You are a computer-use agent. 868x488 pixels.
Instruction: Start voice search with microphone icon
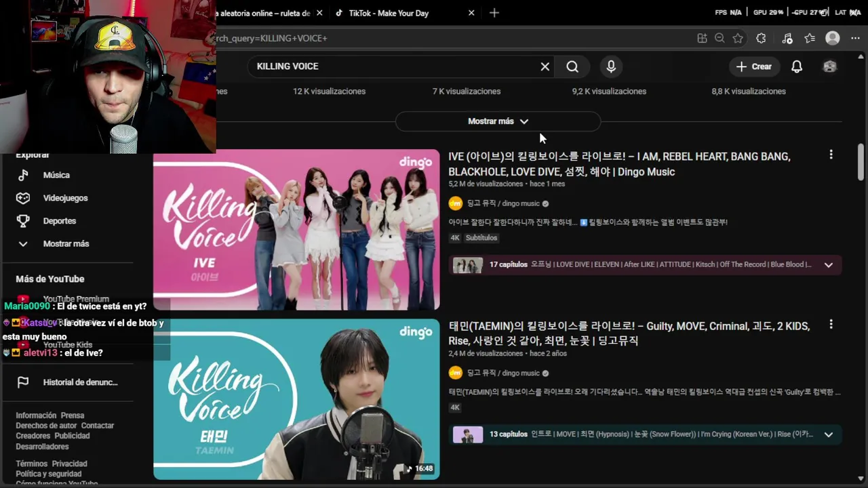click(611, 66)
